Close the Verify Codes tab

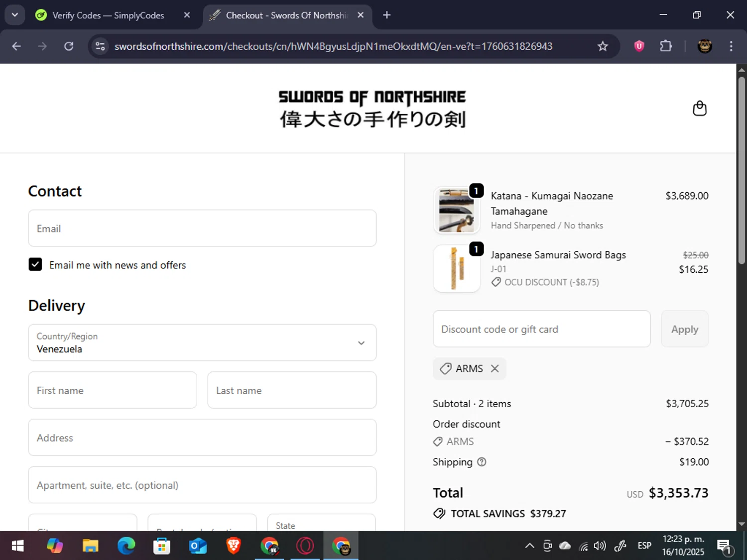tap(187, 15)
